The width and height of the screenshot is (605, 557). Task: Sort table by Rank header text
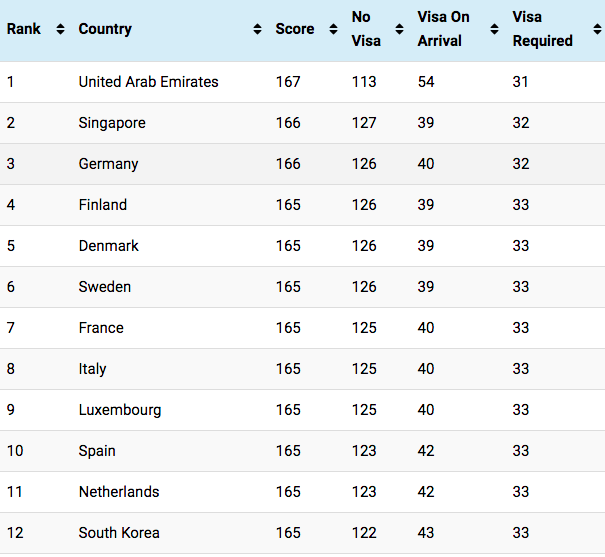24,29
